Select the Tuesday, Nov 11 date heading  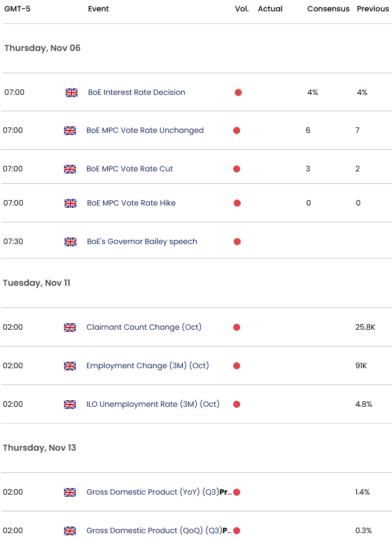pyautogui.click(x=36, y=283)
